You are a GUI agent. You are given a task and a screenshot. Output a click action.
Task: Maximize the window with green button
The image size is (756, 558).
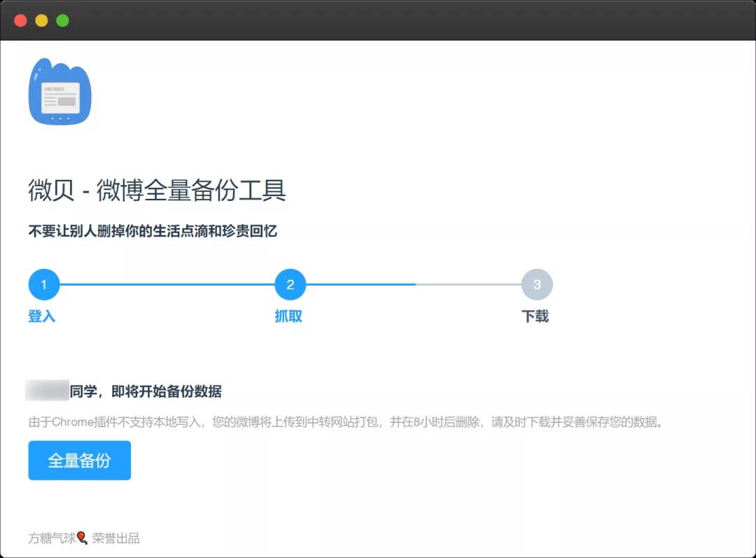[x=63, y=21]
